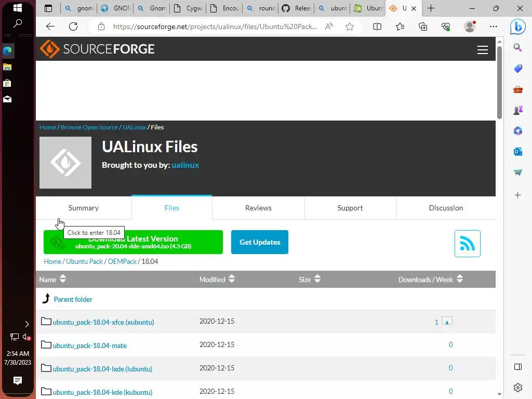Switch to the Support tab
The height and width of the screenshot is (399, 532).
pyautogui.click(x=350, y=208)
